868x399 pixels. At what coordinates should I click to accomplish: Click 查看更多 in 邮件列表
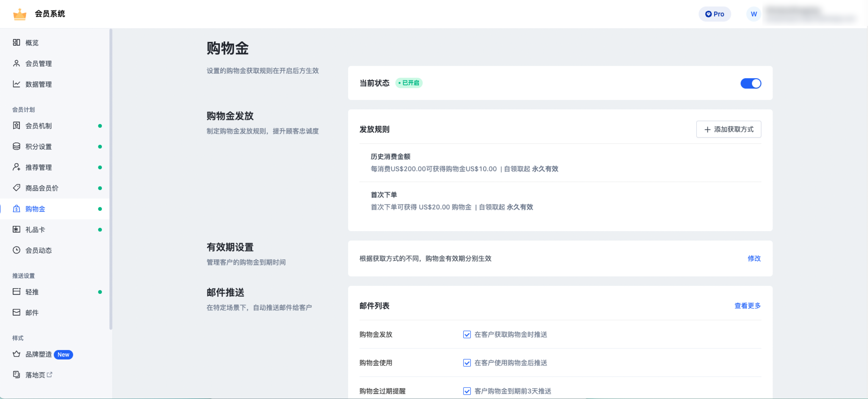pos(747,306)
